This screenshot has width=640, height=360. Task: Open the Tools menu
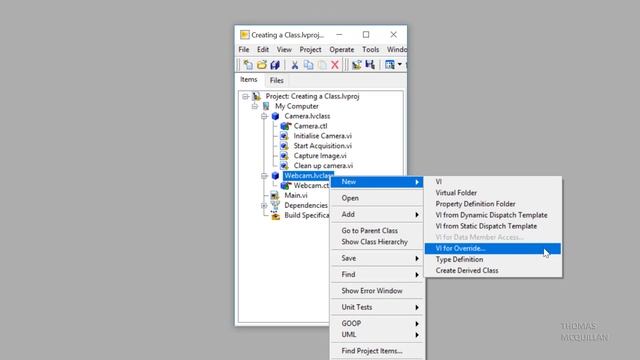(x=371, y=49)
